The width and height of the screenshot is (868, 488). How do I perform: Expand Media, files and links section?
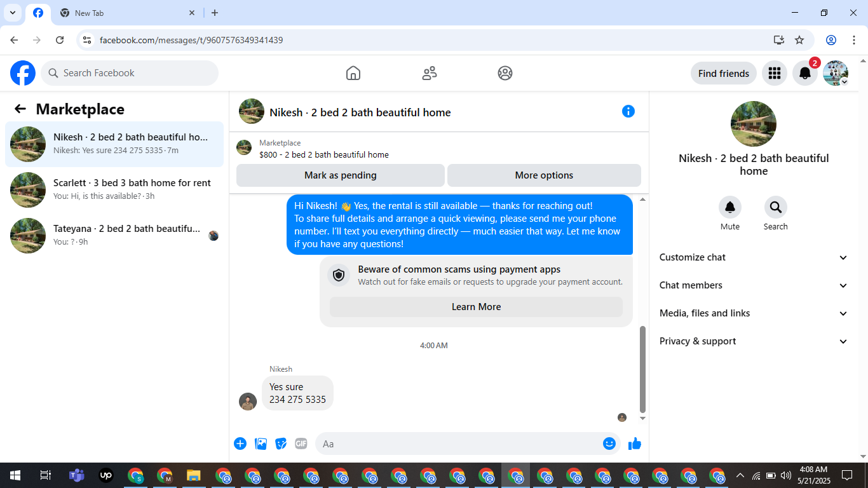(754, 313)
